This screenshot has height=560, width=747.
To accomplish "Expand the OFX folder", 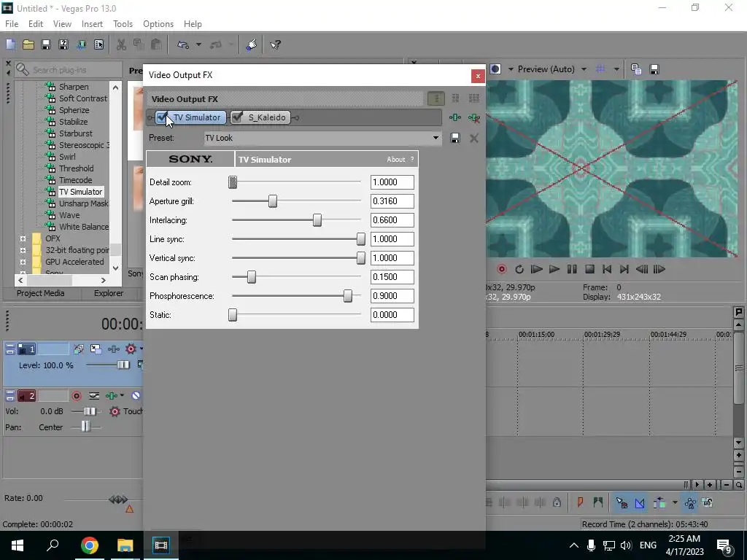I will (x=23, y=238).
